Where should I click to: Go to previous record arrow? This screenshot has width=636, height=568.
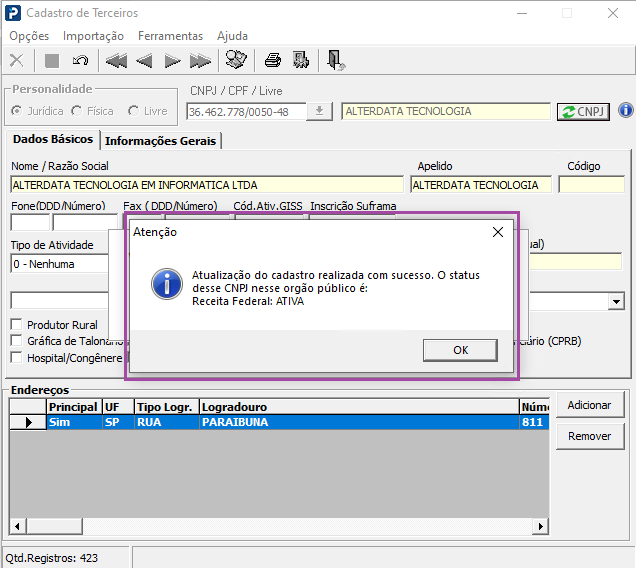144,61
